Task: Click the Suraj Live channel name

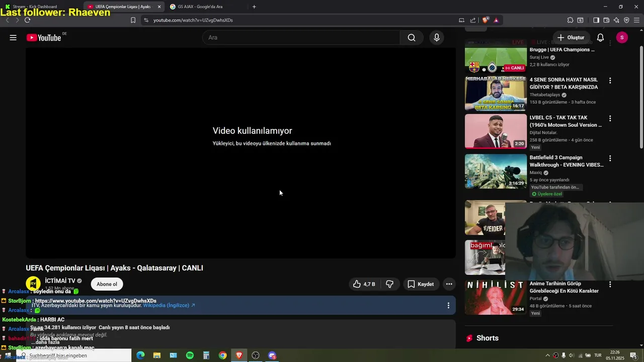Action: click(539, 57)
